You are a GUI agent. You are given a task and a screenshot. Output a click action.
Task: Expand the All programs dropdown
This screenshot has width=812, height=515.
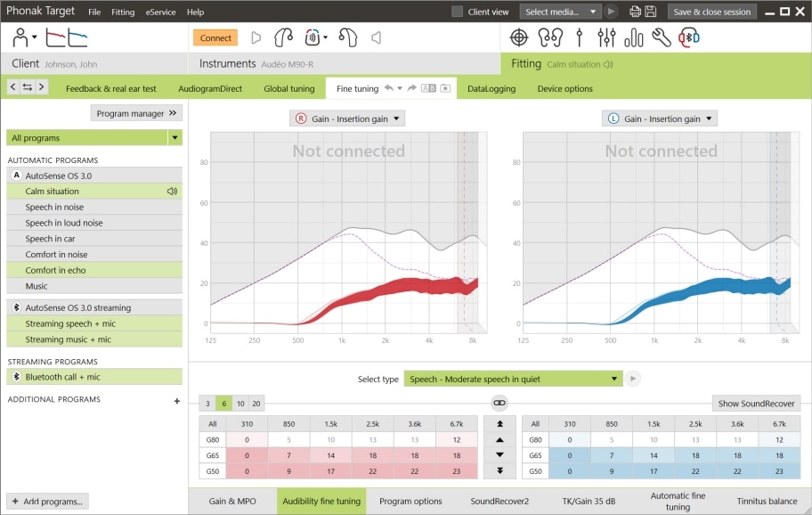93,138
